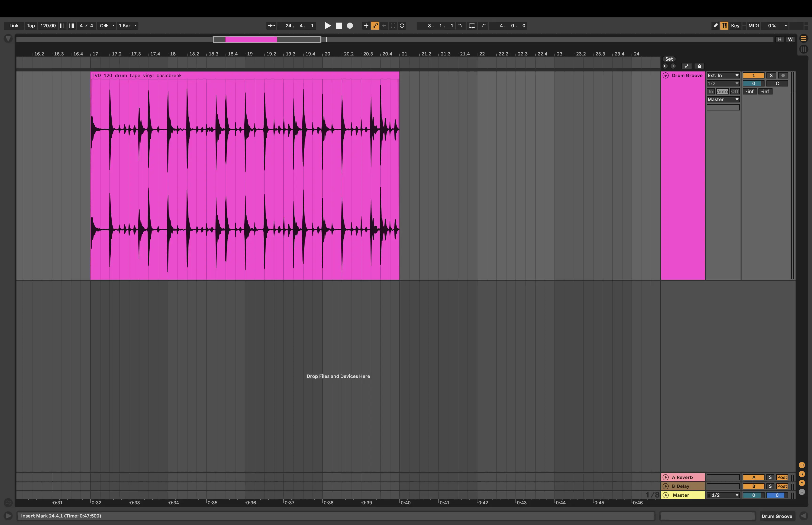
Task: Toggle the Automation Mode icon
Action: pyautogui.click(x=687, y=66)
